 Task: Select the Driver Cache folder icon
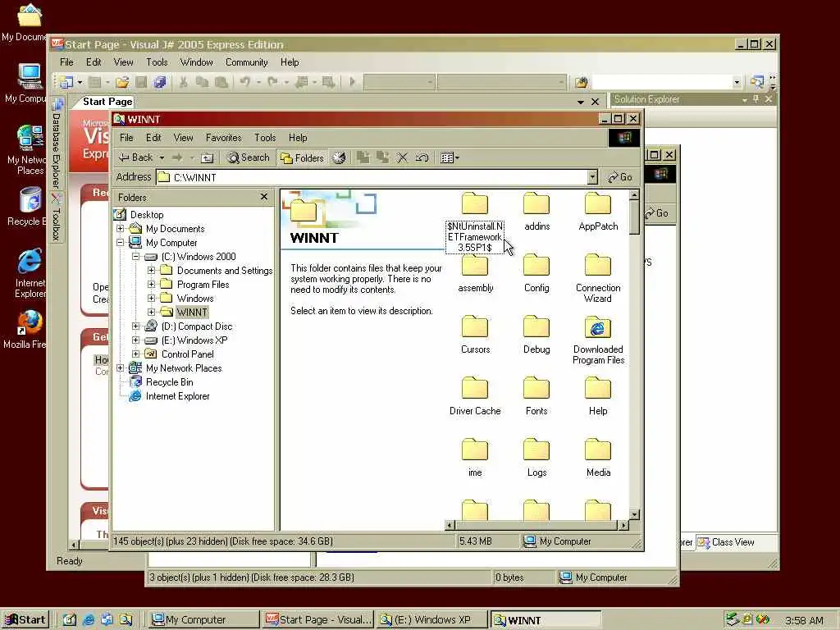475,389
